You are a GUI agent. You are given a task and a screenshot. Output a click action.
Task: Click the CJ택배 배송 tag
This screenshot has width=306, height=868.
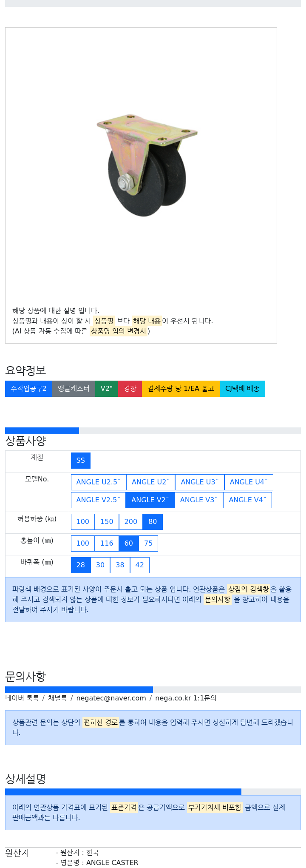click(242, 389)
